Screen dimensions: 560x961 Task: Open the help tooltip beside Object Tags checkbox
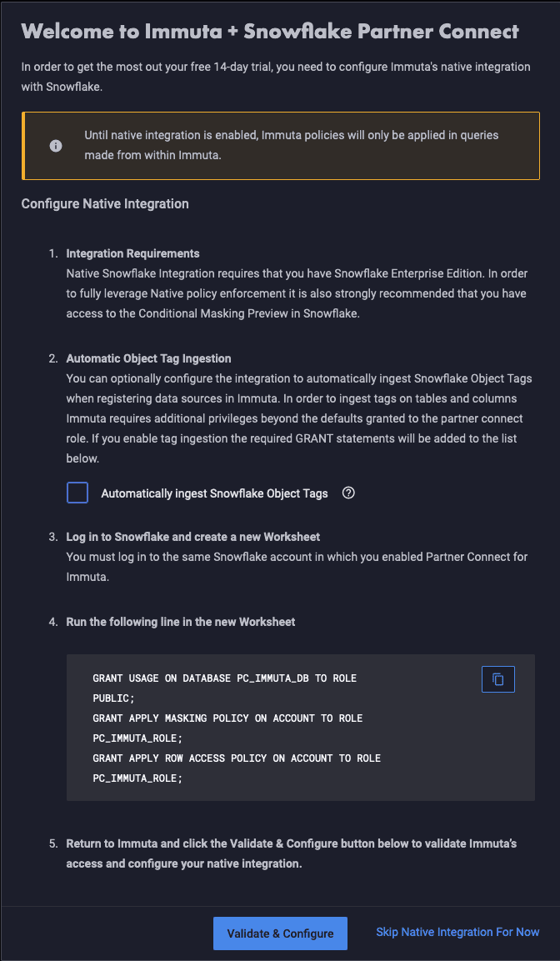(348, 493)
